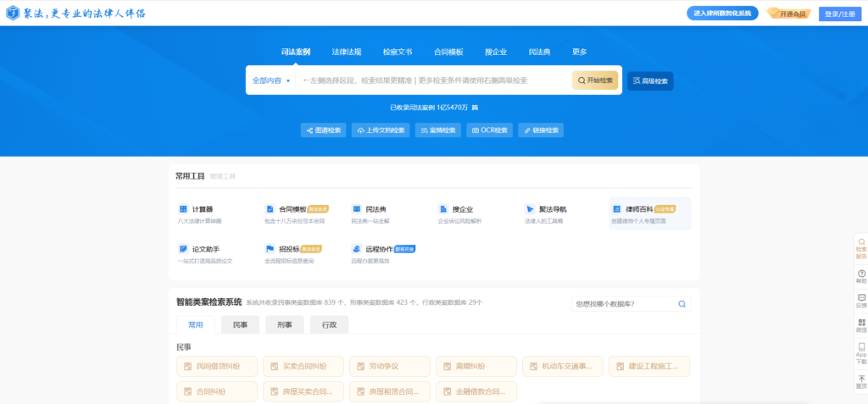Switch to the 行政 database tab

click(330, 325)
